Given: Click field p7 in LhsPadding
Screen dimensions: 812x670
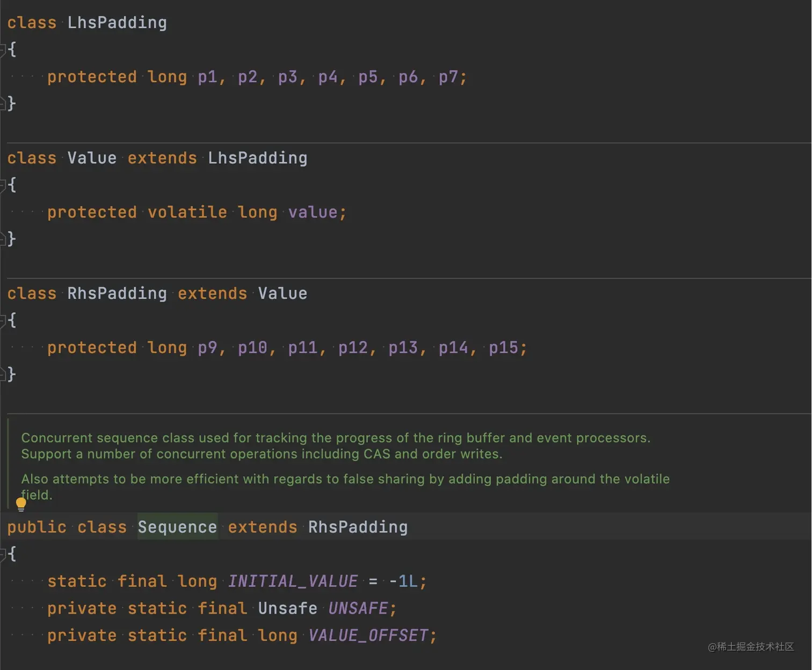Looking at the screenshot, I should click(x=448, y=77).
